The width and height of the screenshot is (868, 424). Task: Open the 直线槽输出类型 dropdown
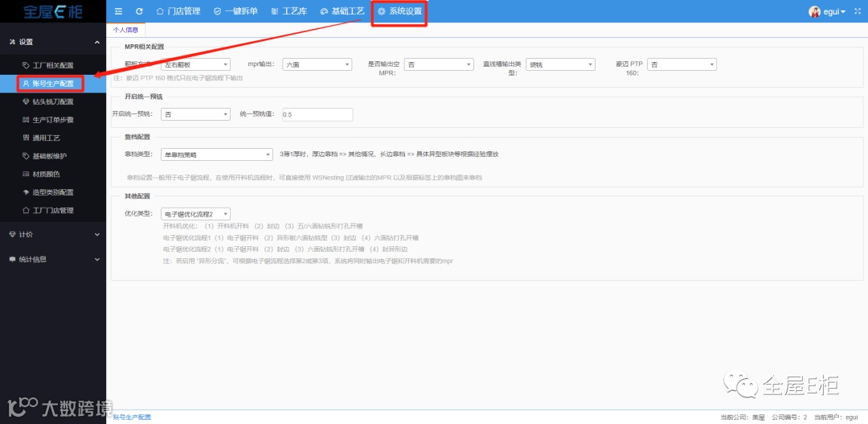560,65
